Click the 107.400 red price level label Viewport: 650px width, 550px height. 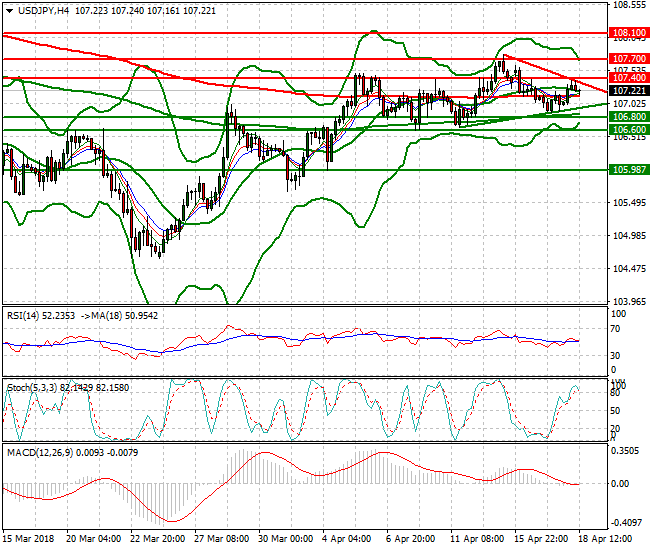629,78
